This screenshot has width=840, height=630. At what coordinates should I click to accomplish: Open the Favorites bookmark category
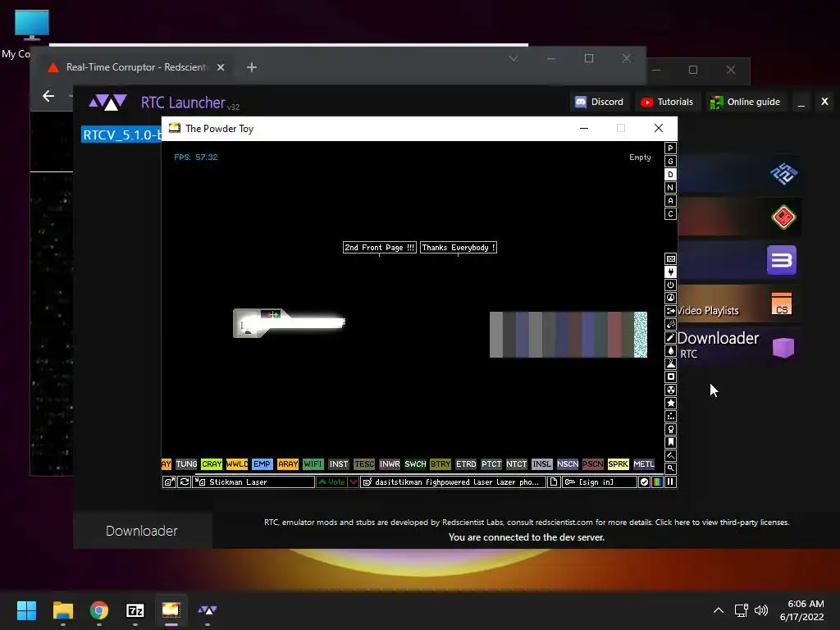(670, 442)
